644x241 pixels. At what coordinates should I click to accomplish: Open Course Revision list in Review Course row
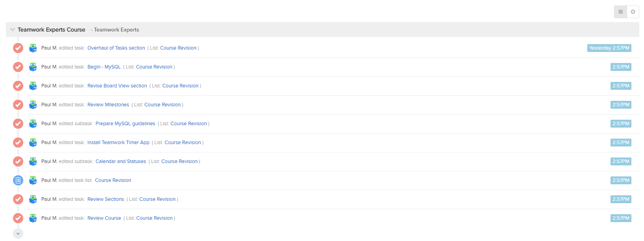pyautogui.click(x=154, y=218)
